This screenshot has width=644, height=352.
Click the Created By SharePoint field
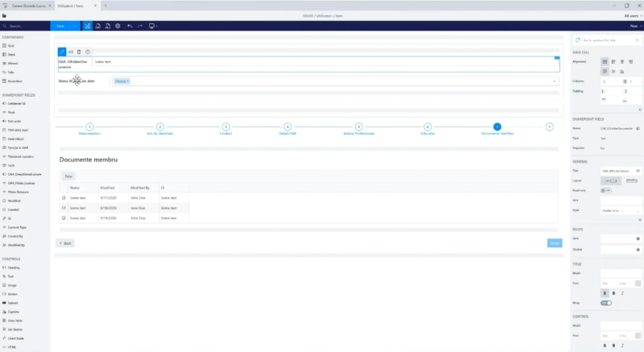click(12, 236)
